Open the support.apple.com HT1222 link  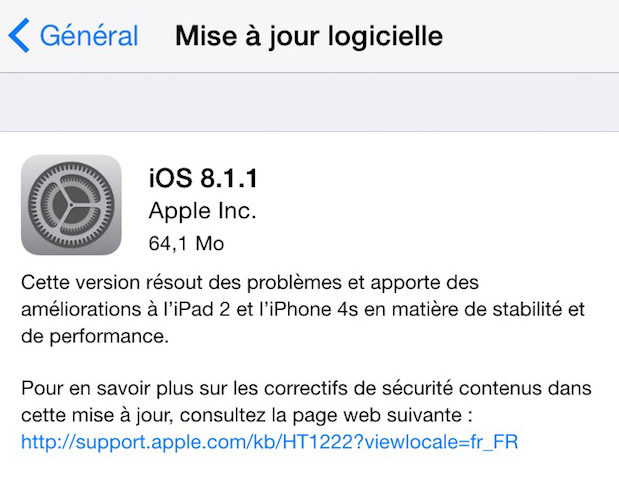(269, 442)
